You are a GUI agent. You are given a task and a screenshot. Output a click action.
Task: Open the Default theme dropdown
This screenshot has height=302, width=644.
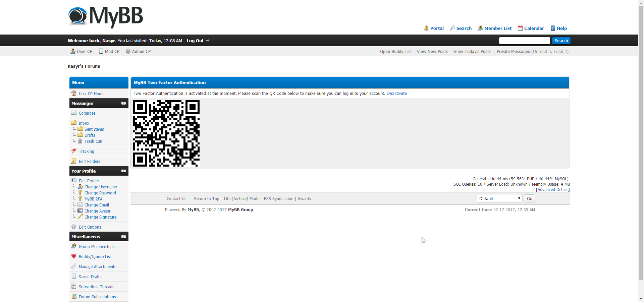499,198
